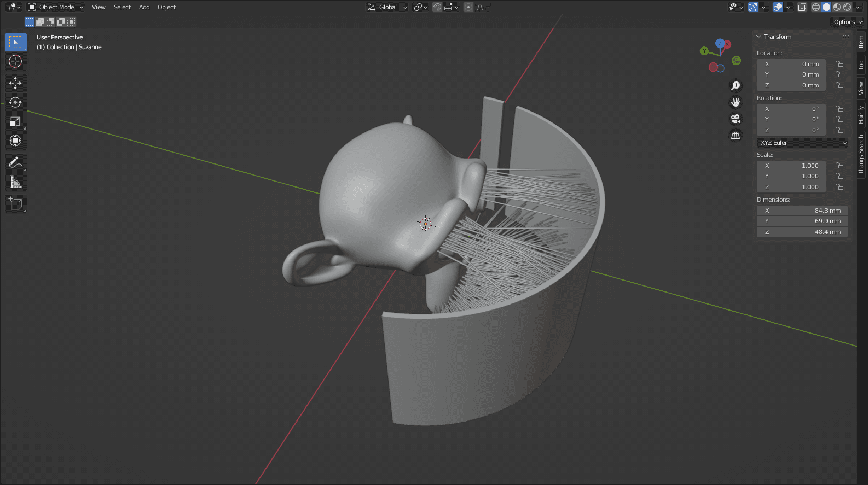Open the Global transform orientation dropdown
The image size is (868, 485).
pyautogui.click(x=387, y=7)
